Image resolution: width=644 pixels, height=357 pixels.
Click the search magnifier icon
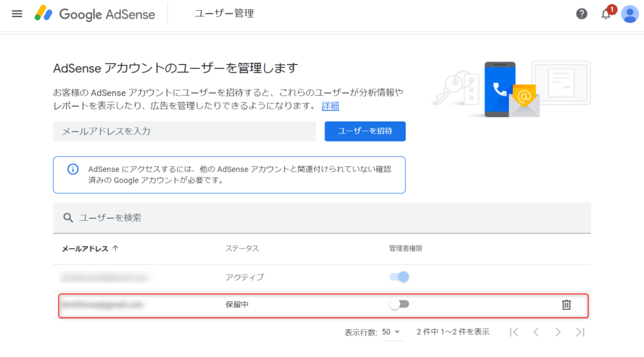(68, 218)
